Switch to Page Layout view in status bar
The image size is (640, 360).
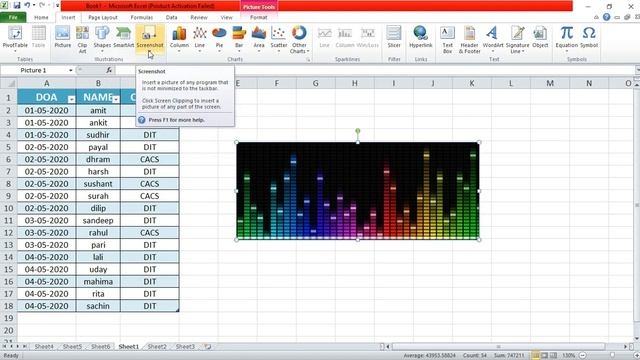(544, 355)
